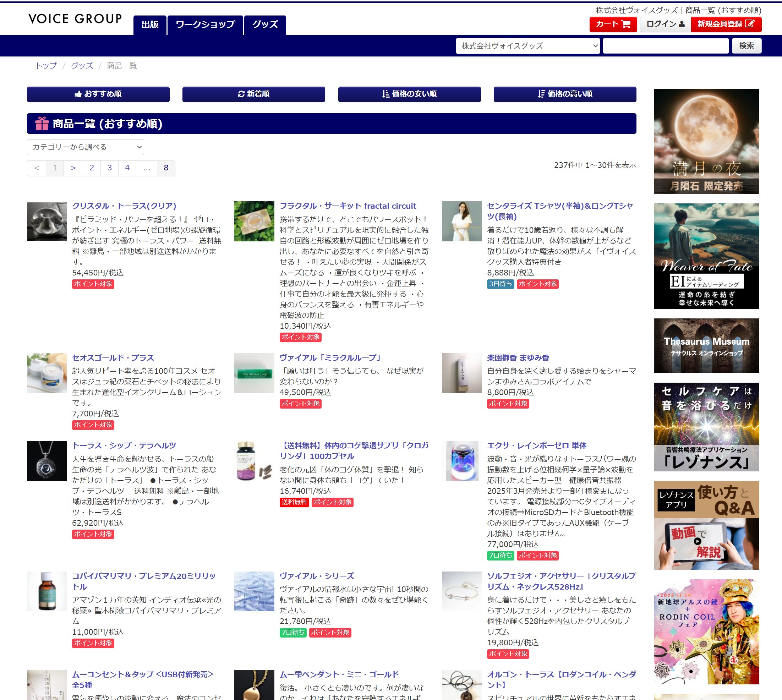Go to pagination page 3
The width and height of the screenshot is (782, 700).
pos(110,168)
